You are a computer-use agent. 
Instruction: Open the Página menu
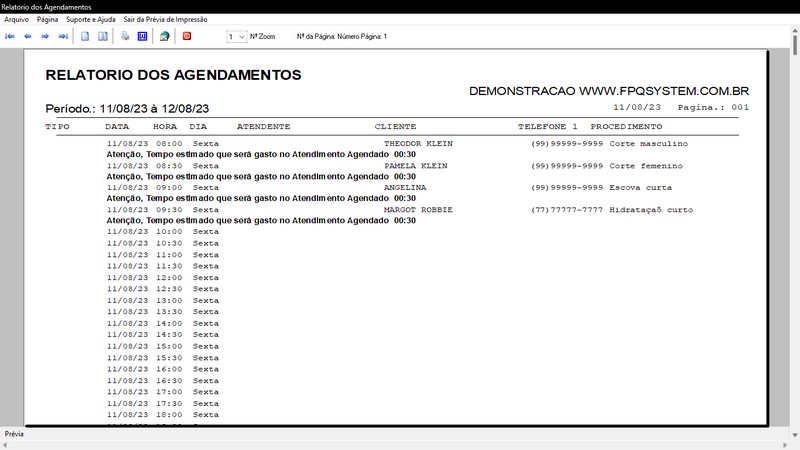point(47,19)
